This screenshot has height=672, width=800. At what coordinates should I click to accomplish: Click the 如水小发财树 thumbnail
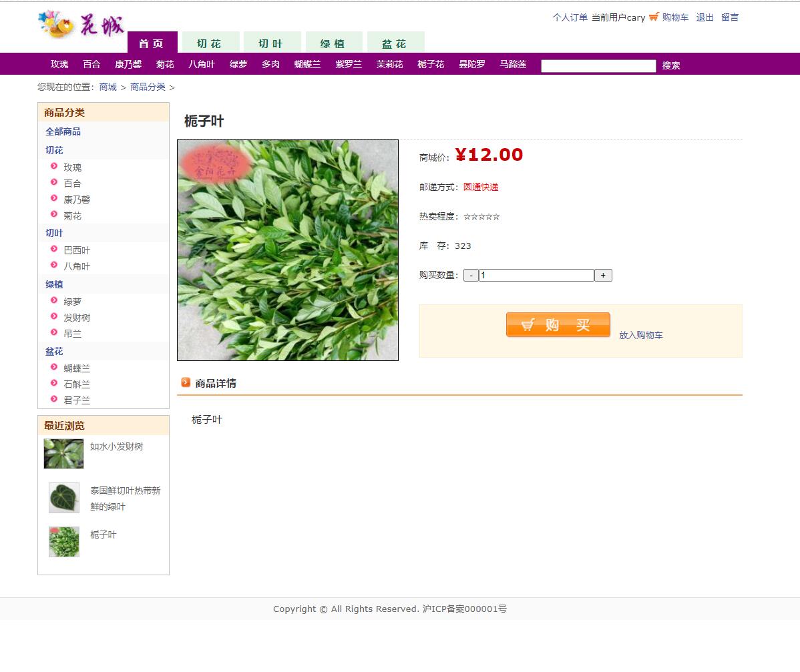coord(63,454)
